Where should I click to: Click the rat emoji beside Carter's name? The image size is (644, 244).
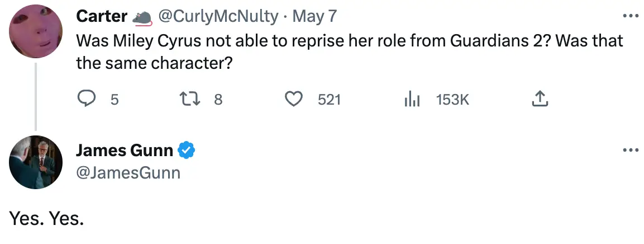[x=142, y=17]
